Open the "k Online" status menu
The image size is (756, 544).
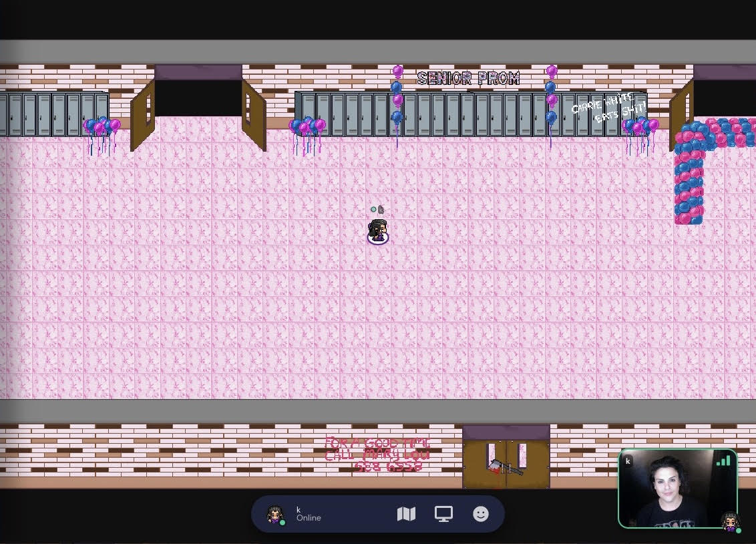coord(309,514)
